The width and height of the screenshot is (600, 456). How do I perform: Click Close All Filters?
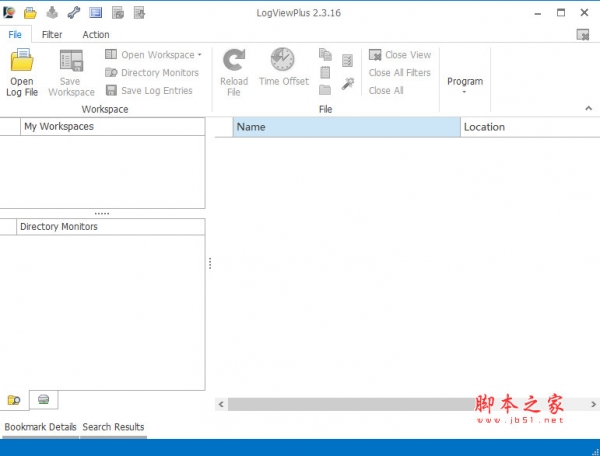click(399, 73)
